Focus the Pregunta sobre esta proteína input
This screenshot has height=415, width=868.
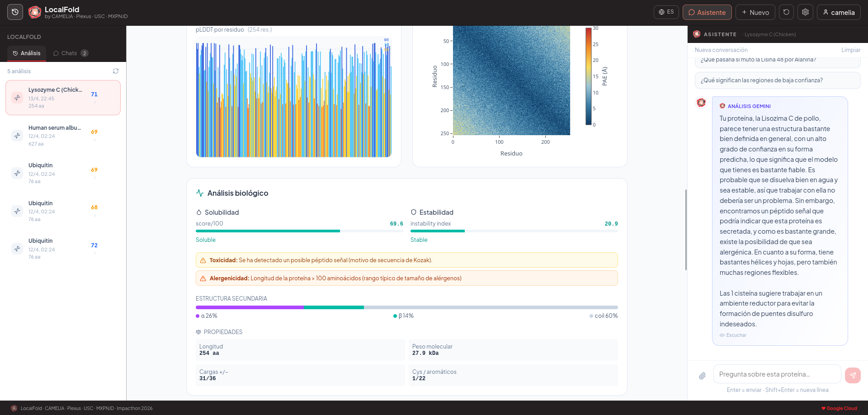pos(777,374)
